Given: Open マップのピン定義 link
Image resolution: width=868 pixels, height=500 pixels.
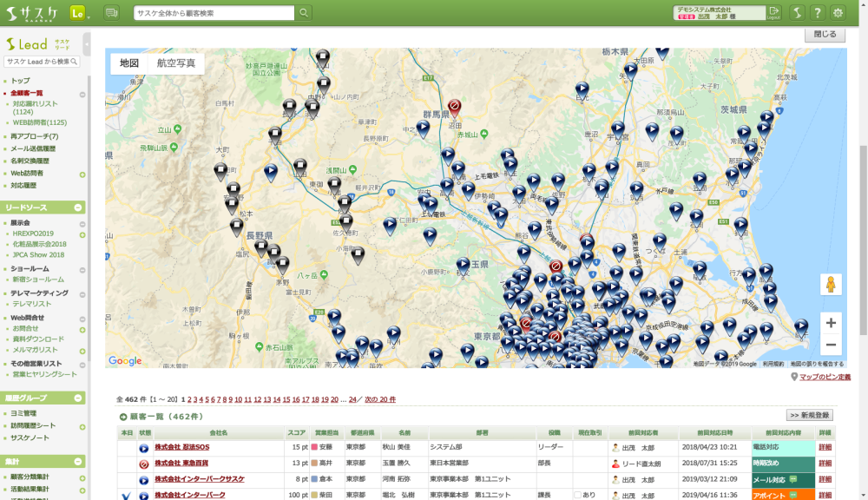Looking at the screenshot, I should point(824,377).
